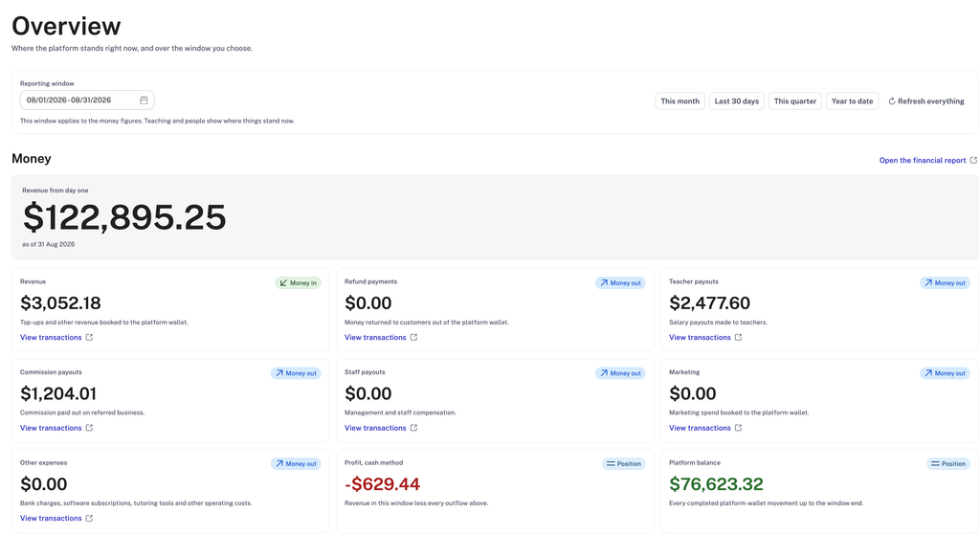
Task: View transactions for Revenue
Action: pos(51,337)
